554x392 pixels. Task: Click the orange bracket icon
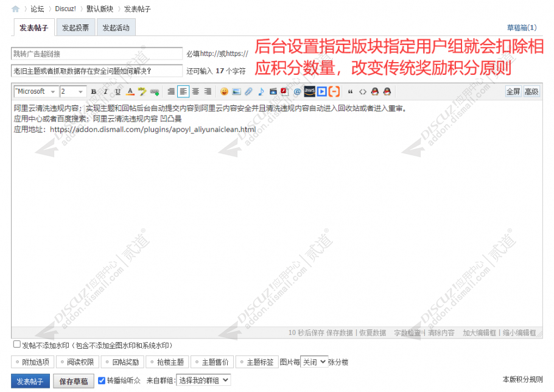pyautogui.click(x=334, y=92)
